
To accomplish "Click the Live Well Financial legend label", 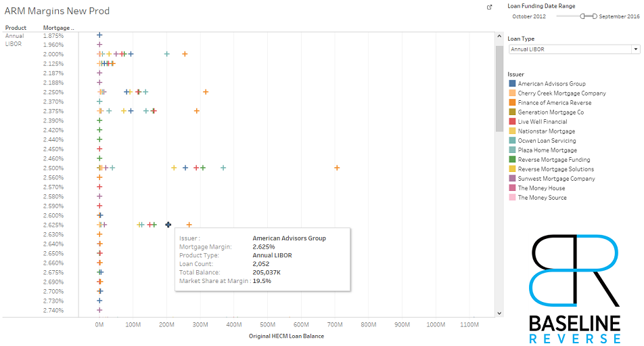I will pos(543,122).
